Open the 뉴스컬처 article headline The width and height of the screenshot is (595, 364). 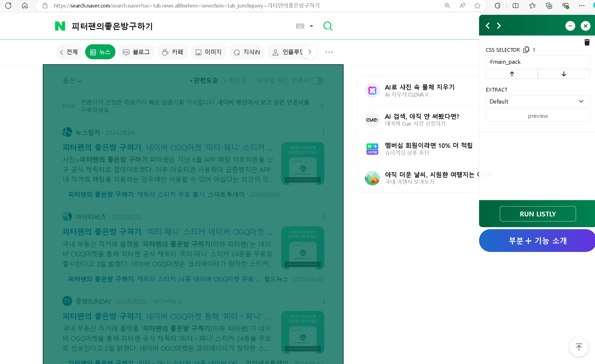(168, 147)
